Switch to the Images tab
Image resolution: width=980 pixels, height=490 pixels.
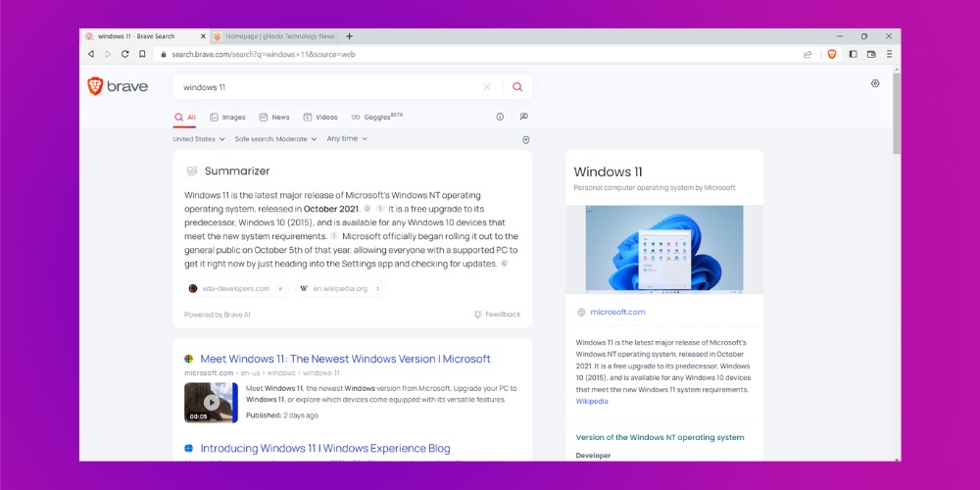coord(227,117)
